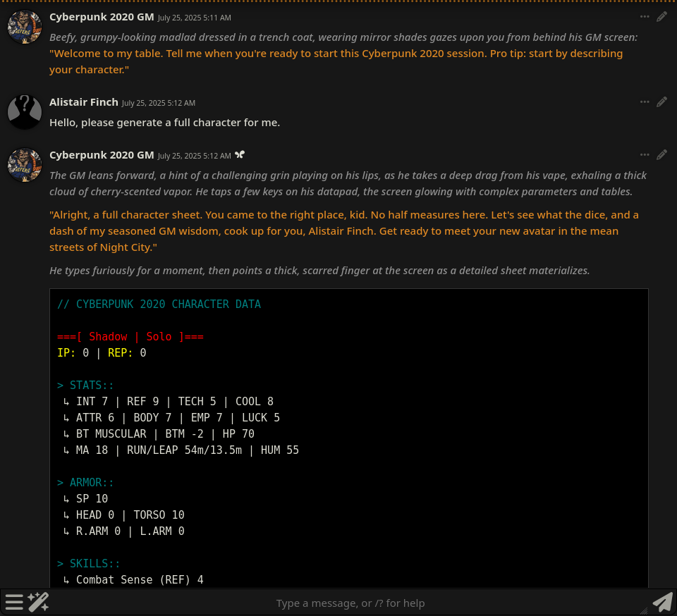Image resolution: width=677 pixels, height=616 pixels.
Task: Click the orange "Welcome to my table" quote
Action: click(x=336, y=61)
